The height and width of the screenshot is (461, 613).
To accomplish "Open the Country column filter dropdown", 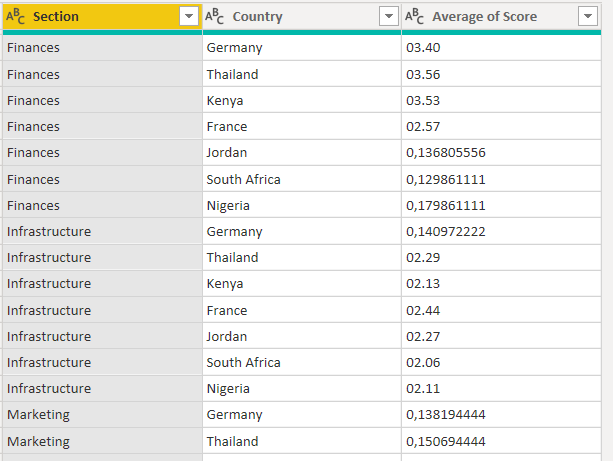I will click(389, 16).
